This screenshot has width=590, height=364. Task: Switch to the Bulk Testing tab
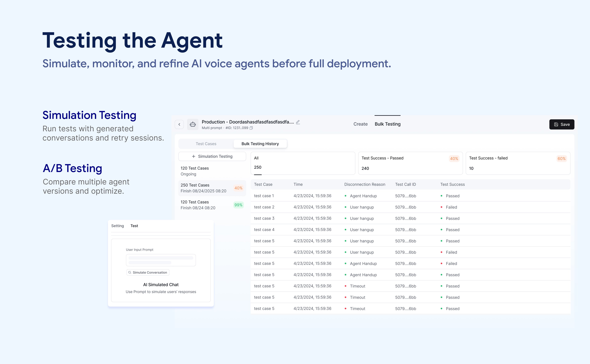[x=387, y=124]
